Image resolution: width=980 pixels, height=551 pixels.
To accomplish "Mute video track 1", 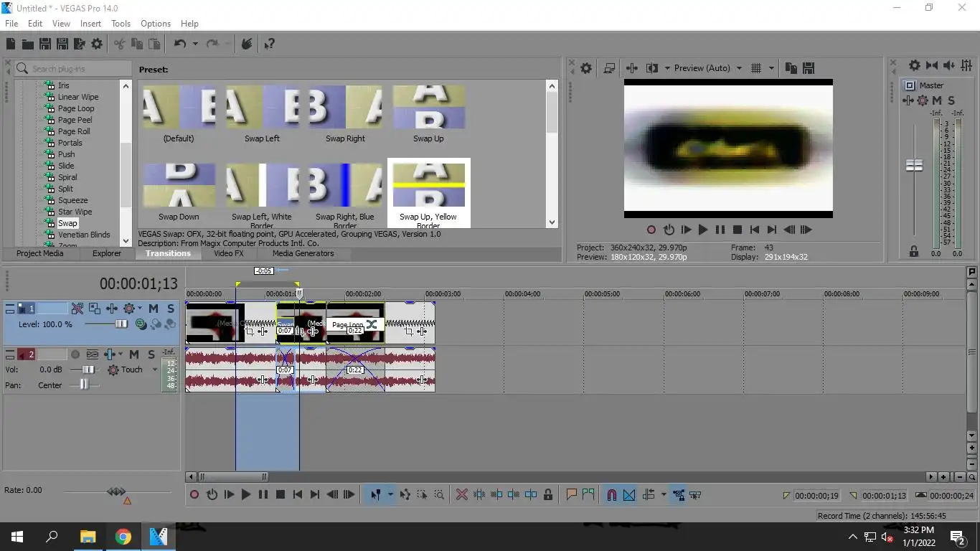I will (x=154, y=309).
